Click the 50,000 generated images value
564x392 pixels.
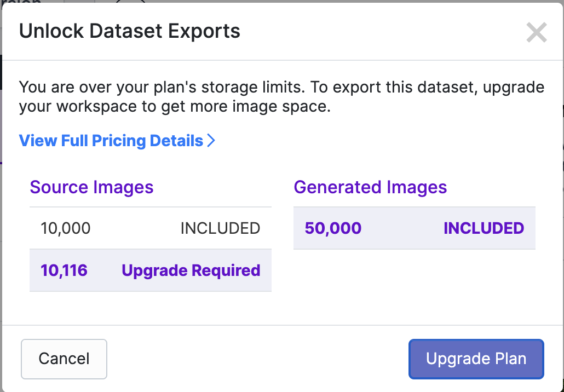pyautogui.click(x=333, y=228)
